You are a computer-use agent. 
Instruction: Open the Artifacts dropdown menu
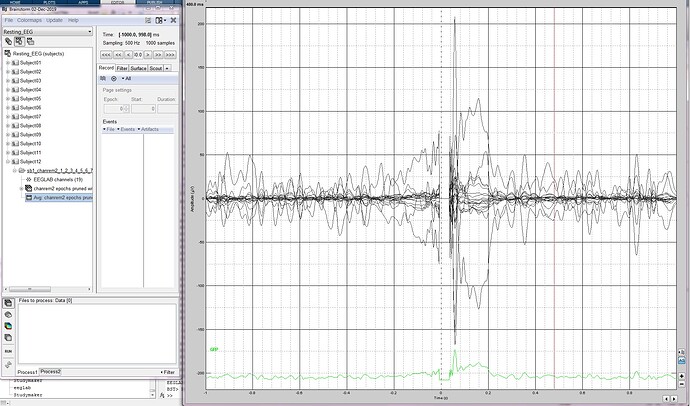148,129
